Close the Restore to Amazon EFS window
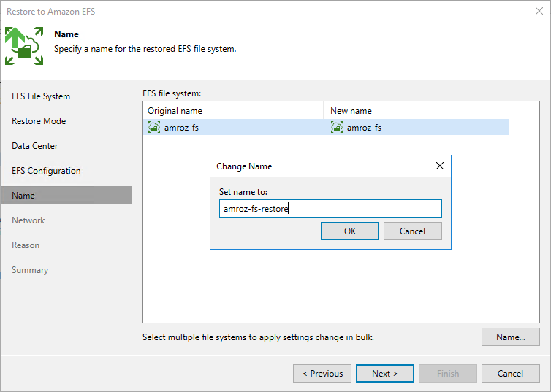 539,11
